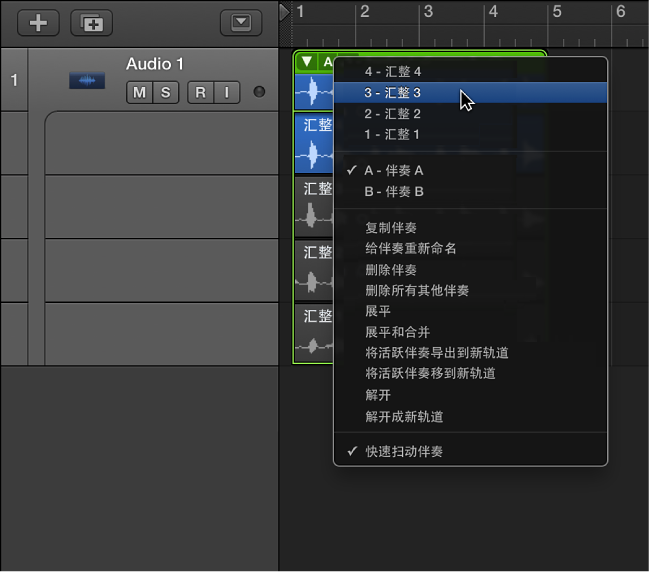Toggle the 快速扫动伴奏 checked option
This screenshot has height=574, width=650.
(x=404, y=451)
